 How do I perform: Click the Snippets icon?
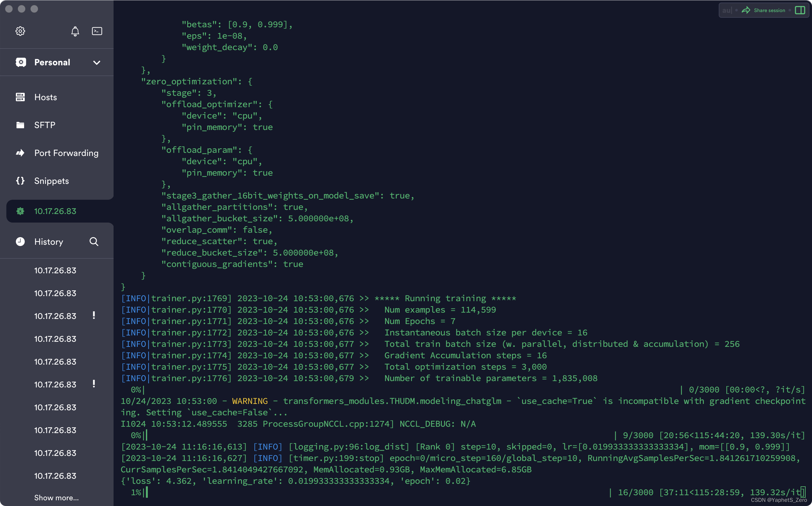pos(20,181)
